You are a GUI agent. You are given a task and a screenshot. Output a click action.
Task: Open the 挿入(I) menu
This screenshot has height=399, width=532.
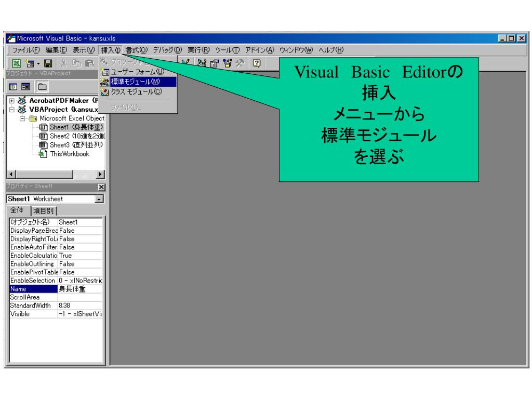111,50
